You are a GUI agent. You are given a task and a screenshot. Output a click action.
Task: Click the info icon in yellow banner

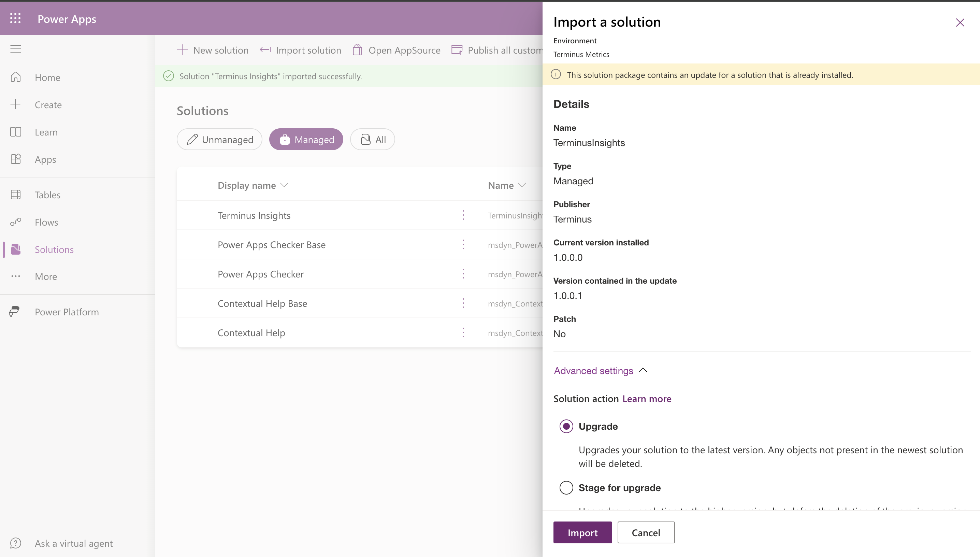click(556, 75)
